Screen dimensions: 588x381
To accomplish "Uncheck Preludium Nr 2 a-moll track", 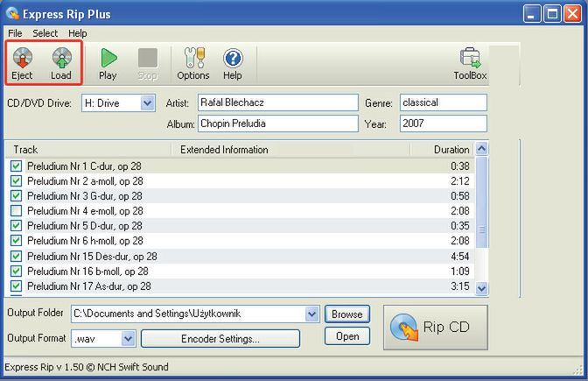I will click(16, 181).
